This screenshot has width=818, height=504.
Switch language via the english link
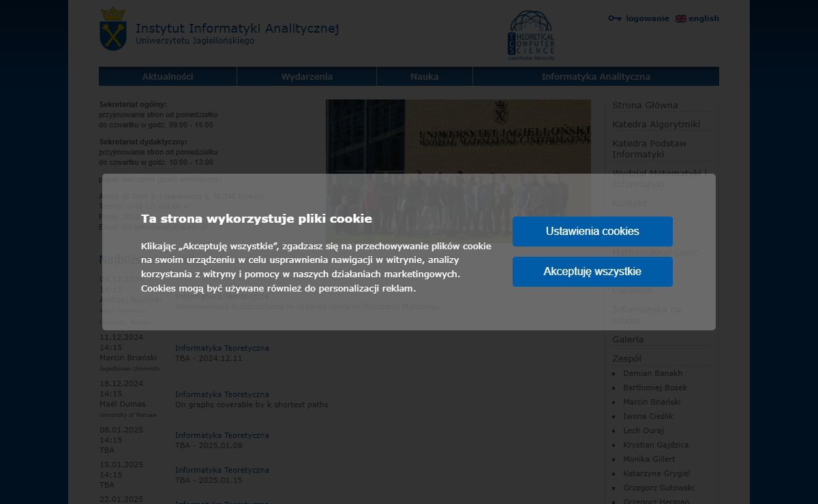coord(703,18)
